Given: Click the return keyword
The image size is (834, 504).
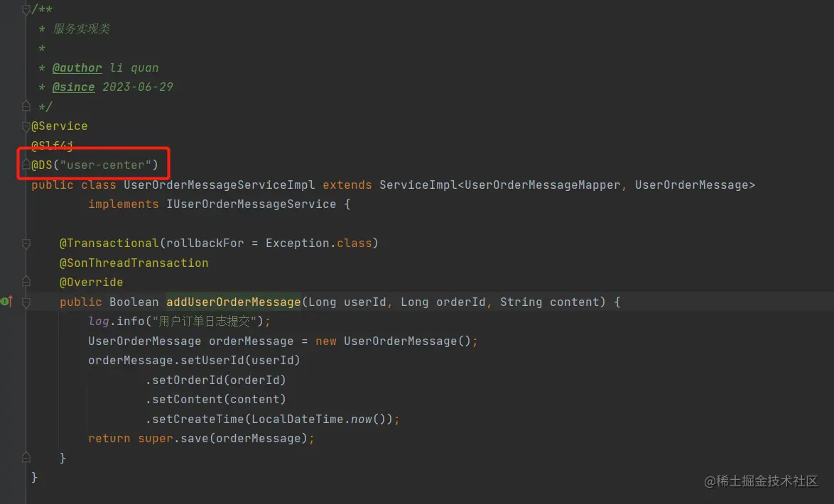Looking at the screenshot, I should click(x=109, y=439).
